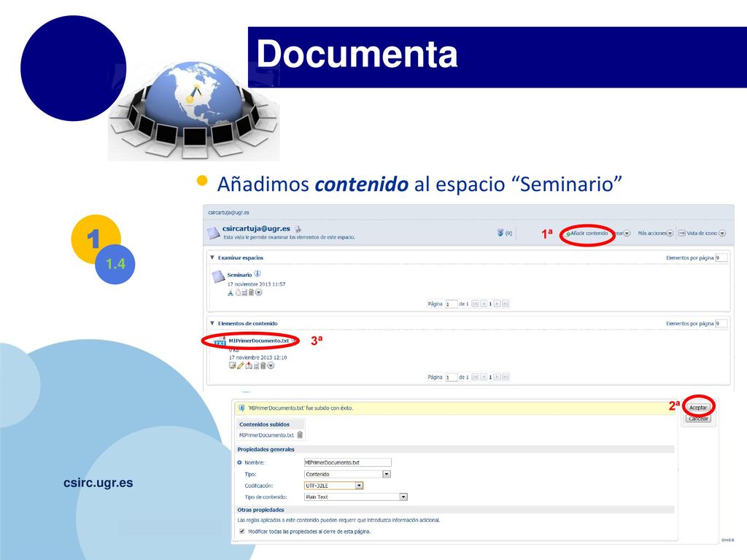The image size is (747, 560).
Task: Click the Nombre text field
Action: tap(348, 462)
